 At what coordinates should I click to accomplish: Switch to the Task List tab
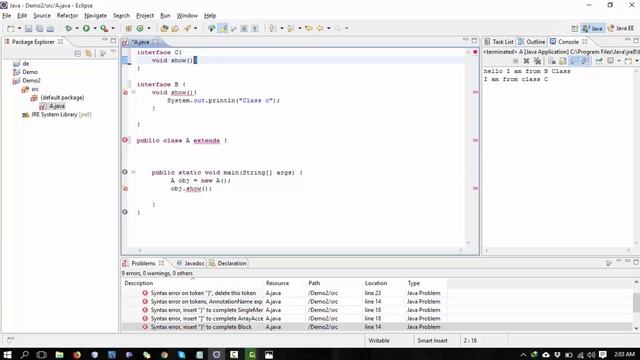click(x=499, y=42)
